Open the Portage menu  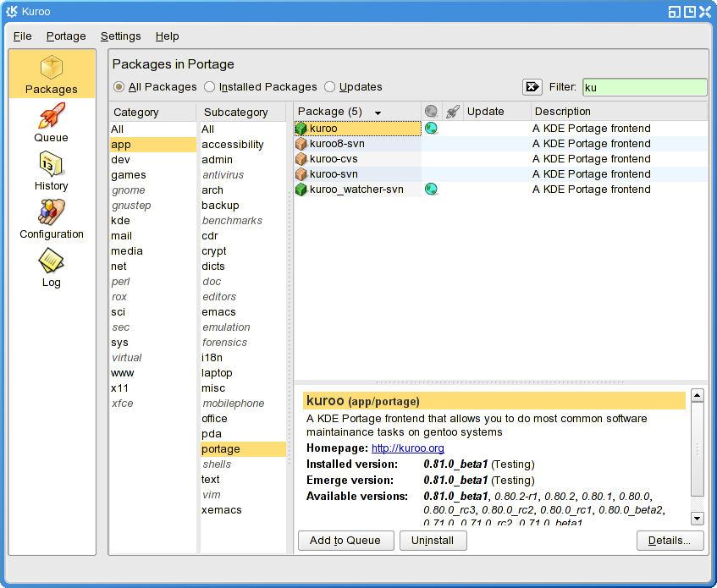(66, 36)
